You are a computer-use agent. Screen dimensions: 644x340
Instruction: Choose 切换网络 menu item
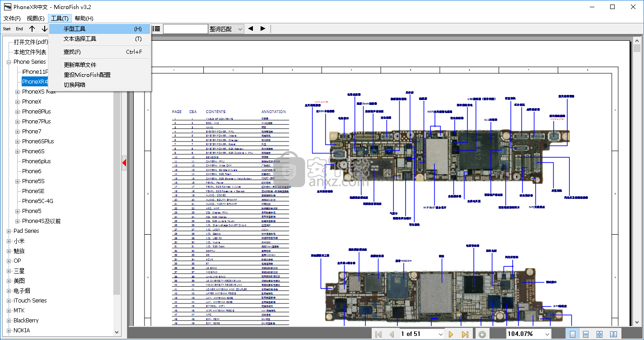tap(99, 85)
